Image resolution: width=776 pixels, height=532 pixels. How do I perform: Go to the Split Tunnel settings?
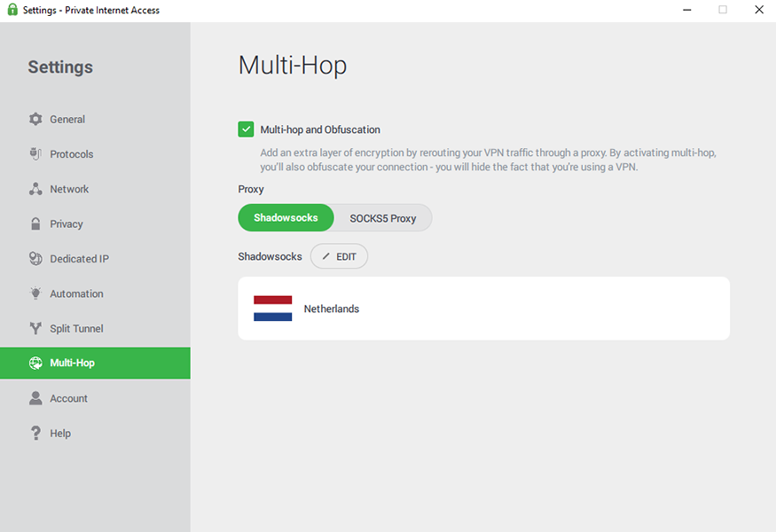tap(76, 329)
